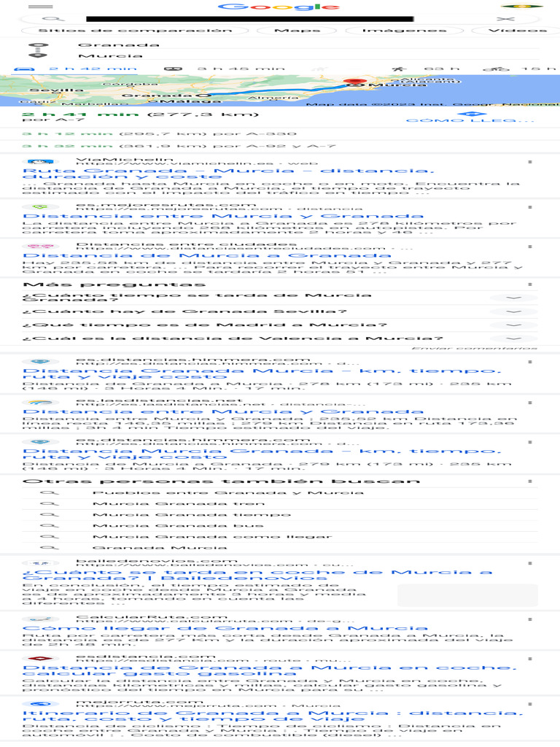Open options menu for lasdistancias.net result
Screen dimensions: 560x747
coord(530,403)
